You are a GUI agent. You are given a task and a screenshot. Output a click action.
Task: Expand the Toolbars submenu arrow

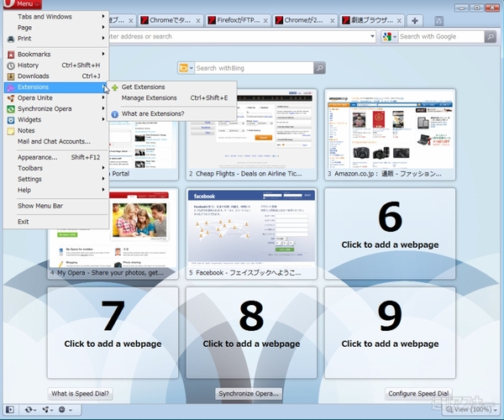pyautogui.click(x=103, y=168)
